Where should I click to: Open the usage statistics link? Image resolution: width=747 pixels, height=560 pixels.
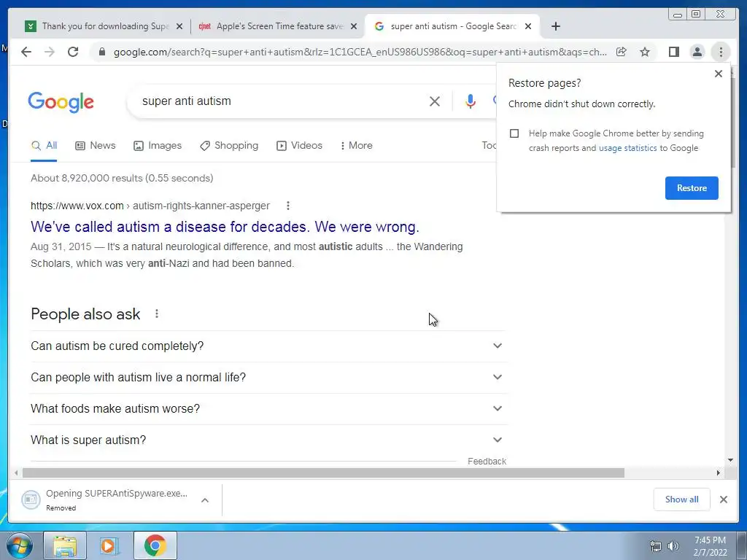click(x=627, y=148)
